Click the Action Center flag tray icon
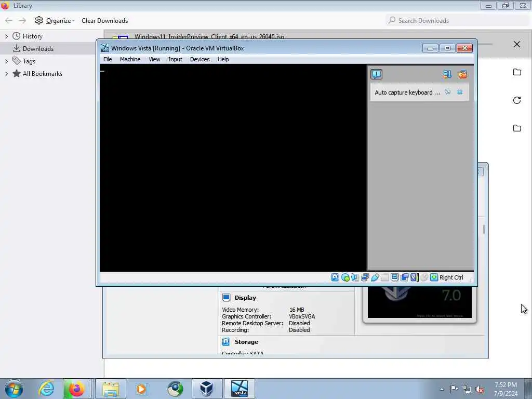The height and width of the screenshot is (399, 532). tap(454, 389)
